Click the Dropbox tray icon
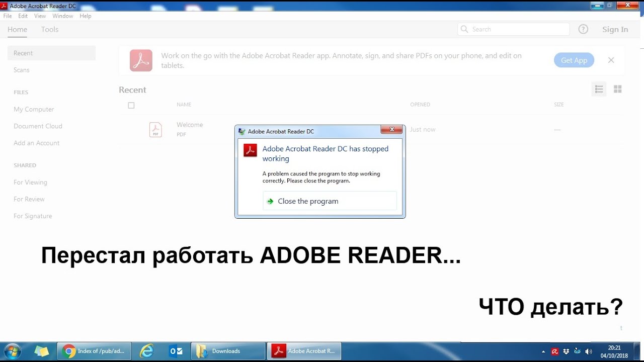Image resolution: width=644 pixels, height=362 pixels. click(x=567, y=351)
